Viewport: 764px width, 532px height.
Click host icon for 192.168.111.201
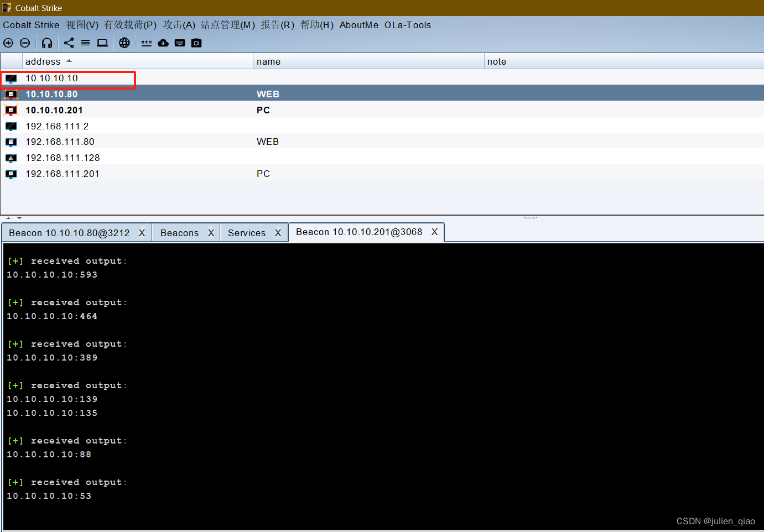tap(11, 174)
